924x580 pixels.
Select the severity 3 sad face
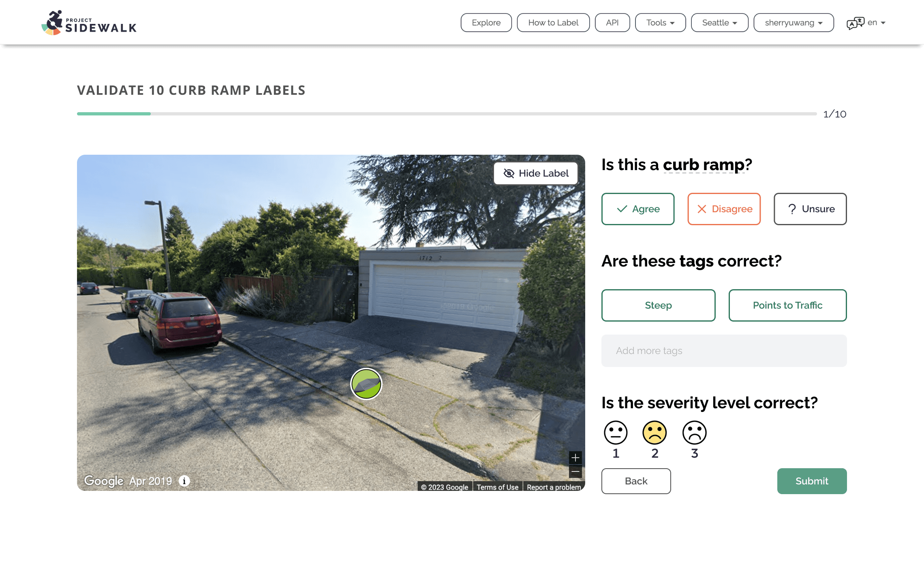click(x=694, y=433)
